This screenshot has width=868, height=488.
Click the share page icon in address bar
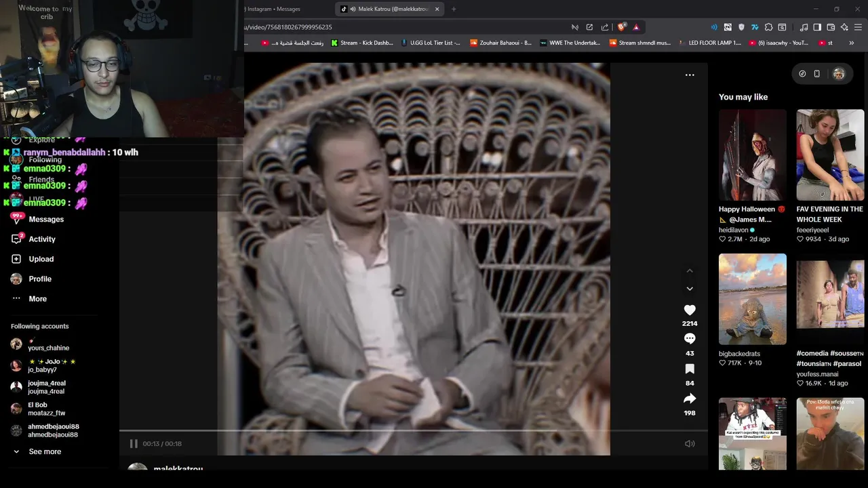(x=605, y=27)
